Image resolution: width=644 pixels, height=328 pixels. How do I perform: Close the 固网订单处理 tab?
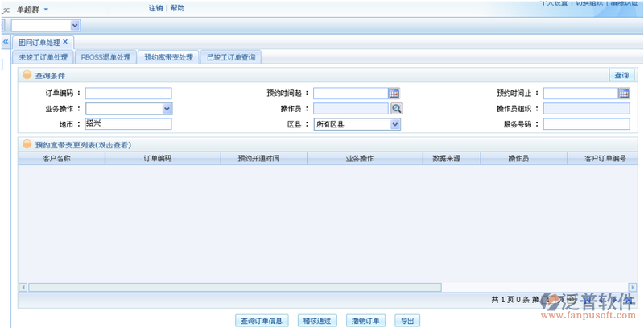(65, 42)
